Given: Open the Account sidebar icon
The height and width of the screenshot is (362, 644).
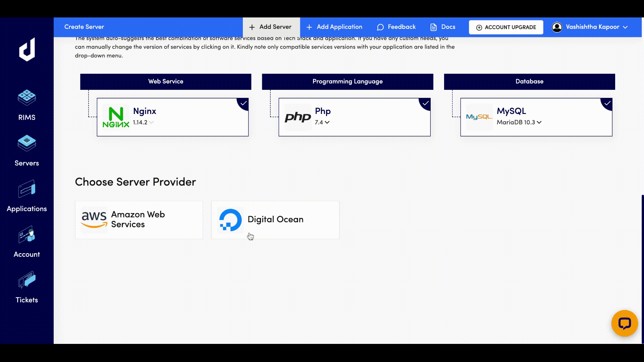Looking at the screenshot, I should 27,234.
